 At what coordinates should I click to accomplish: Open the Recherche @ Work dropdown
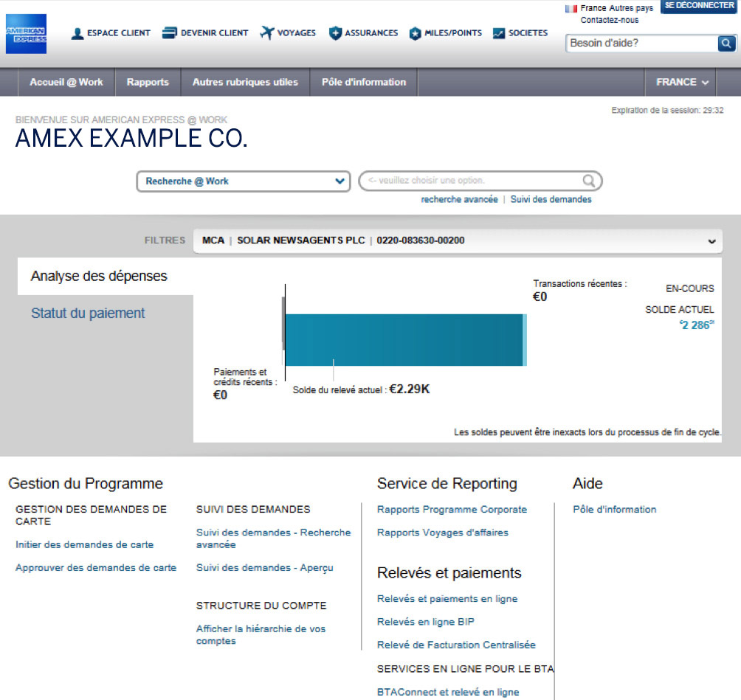coord(244,181)
